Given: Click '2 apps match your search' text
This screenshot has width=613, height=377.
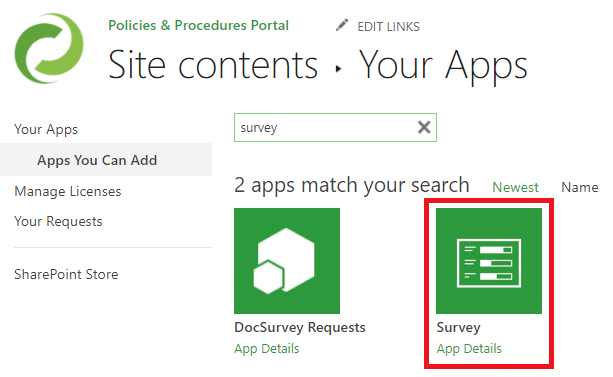Looking at the screenshot, I should coord(351,185).
